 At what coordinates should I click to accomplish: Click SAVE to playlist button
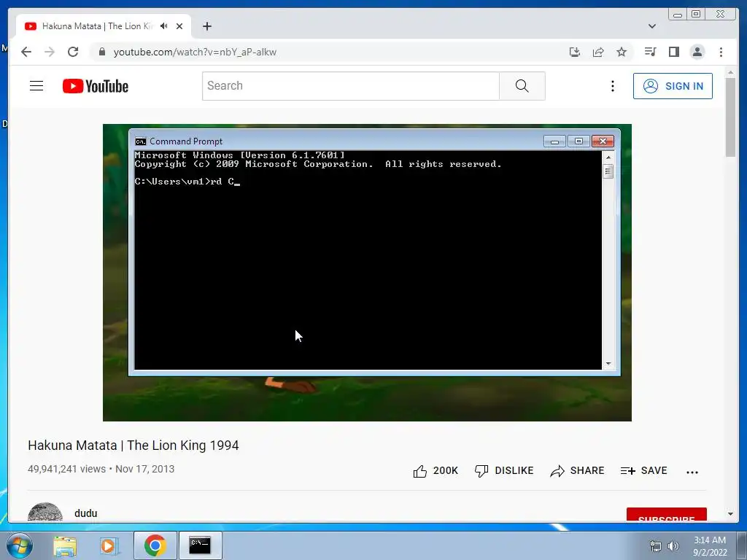[x=643, y=471]
